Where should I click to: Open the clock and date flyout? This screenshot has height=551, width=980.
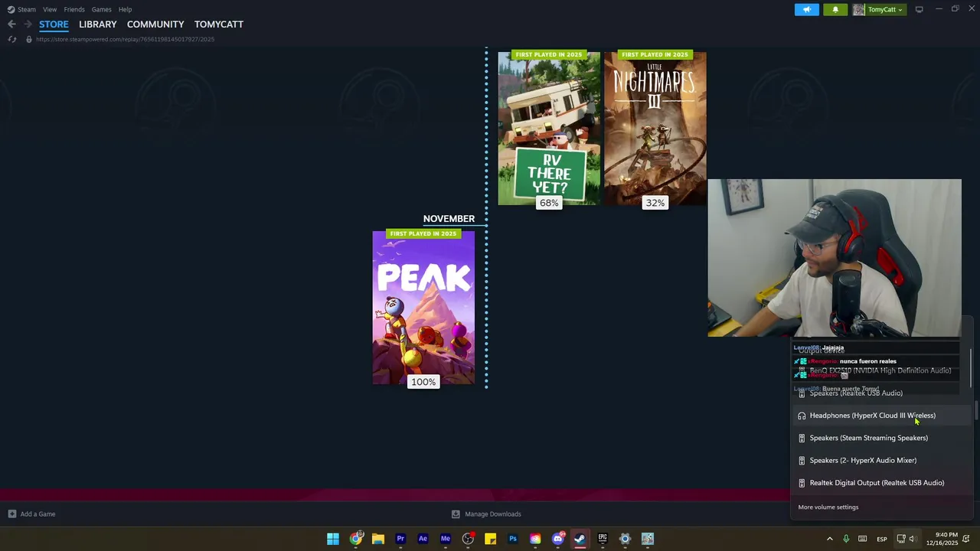click(944, 539)
